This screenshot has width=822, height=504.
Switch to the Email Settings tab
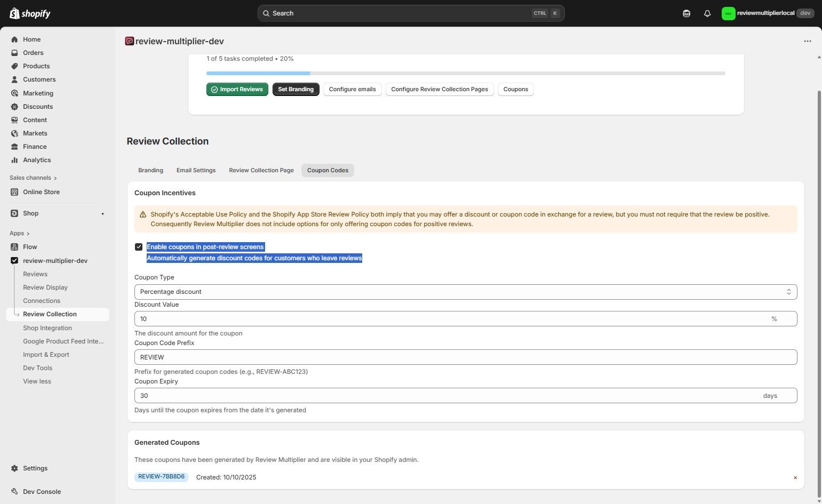click(x=196, y=170)
